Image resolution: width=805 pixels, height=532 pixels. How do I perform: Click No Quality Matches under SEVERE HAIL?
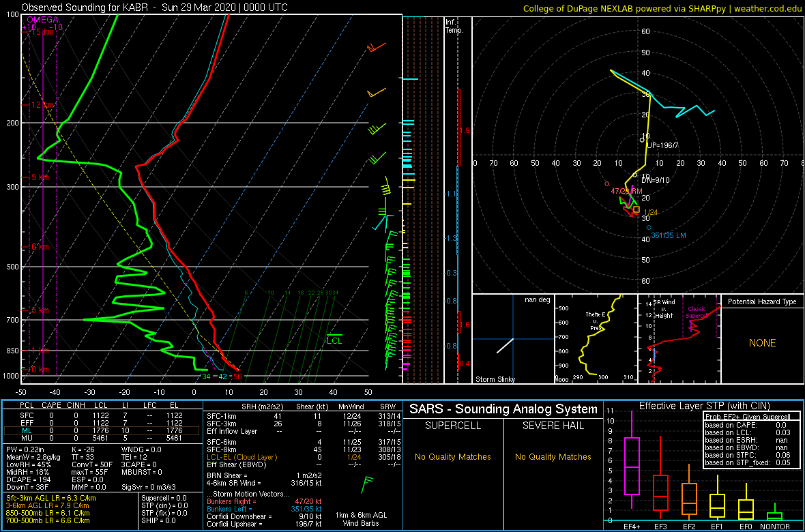pos(553,457)
